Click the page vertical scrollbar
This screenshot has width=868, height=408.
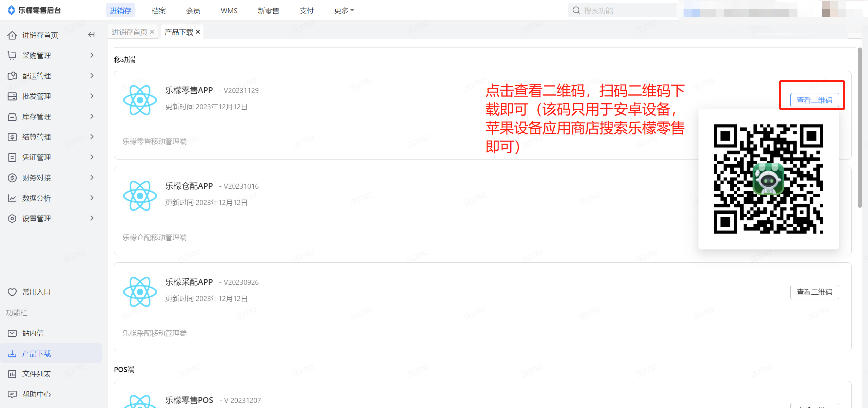click(860, 127)
